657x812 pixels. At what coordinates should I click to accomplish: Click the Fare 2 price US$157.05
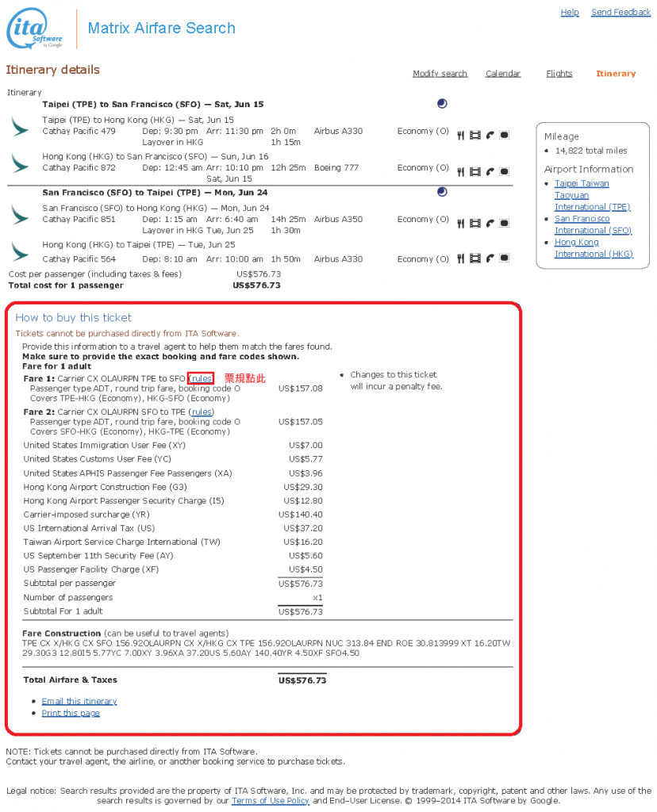pos(301,422)
